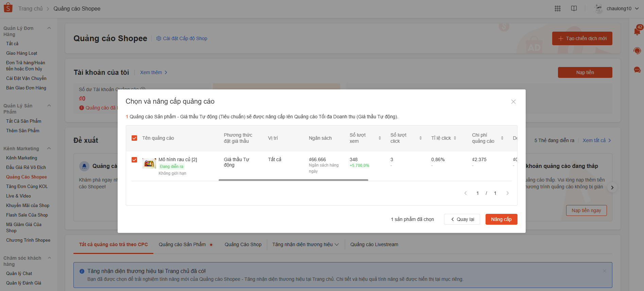Open Flash Sale Của Shop in sidebar

(27, 215)
